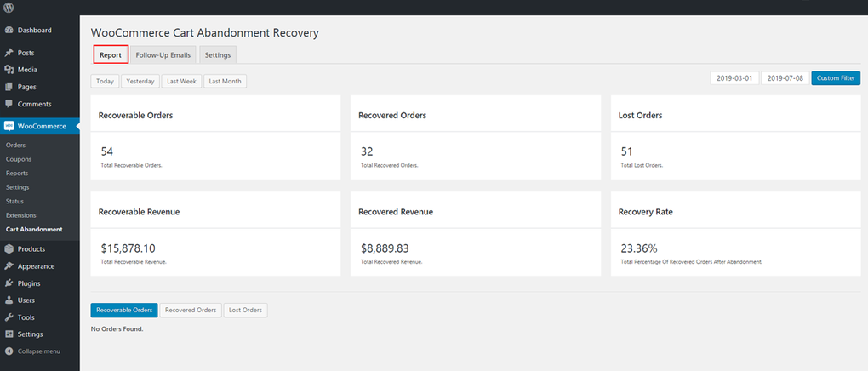Open the Settings tab of plugin
Image resolution: width=868 pixels, height=371 pixels.
pos(218,55)
